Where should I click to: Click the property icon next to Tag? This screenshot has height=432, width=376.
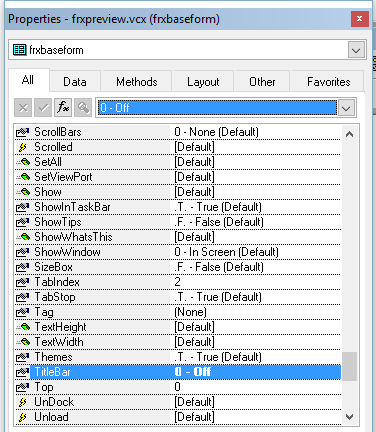click(x=22, y=312)
